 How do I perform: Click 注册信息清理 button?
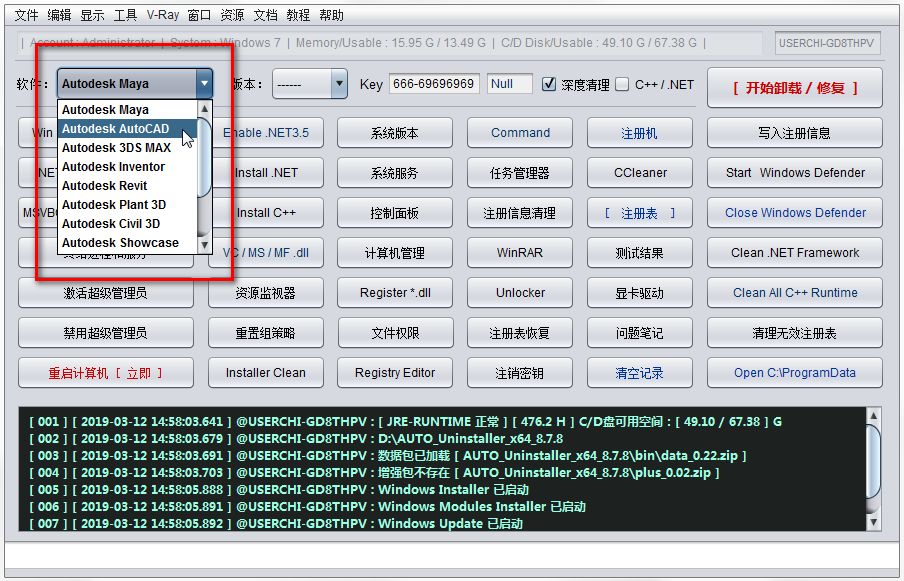pyautogui.click(x=520, y=213)
